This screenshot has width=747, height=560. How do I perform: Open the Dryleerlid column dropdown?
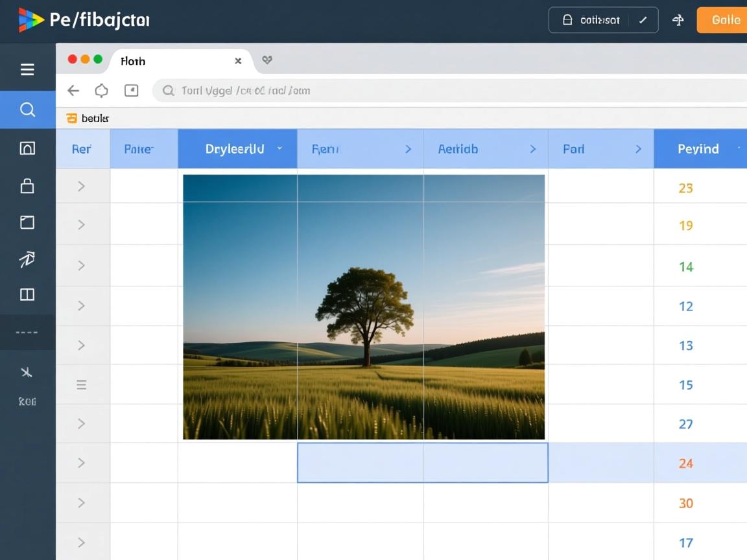coord(279,148)
